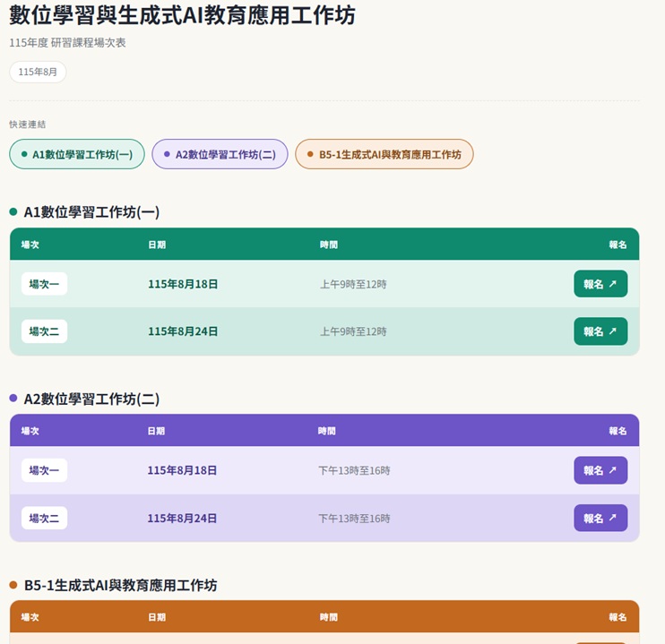665x644 pixels.
Task: Click the 報名 header in green A1 table
Action: pos(617,245)
